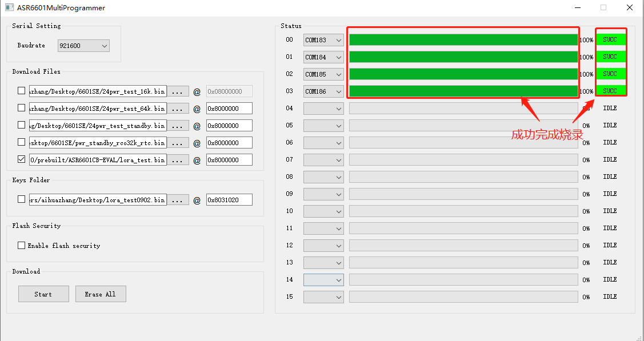Click the Start download button
Image resolution: width=644 pixels, height=341 pixels.
(43, 294)
